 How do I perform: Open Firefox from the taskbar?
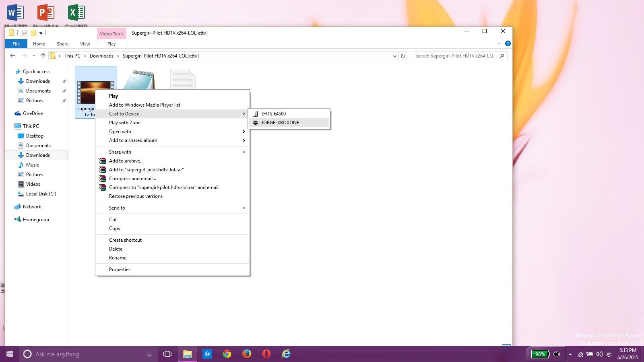pos(247,354)
